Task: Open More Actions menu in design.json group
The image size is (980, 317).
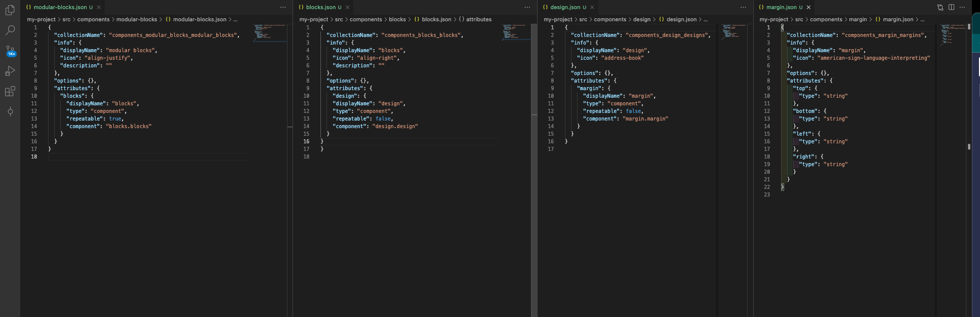Action: 743,7
